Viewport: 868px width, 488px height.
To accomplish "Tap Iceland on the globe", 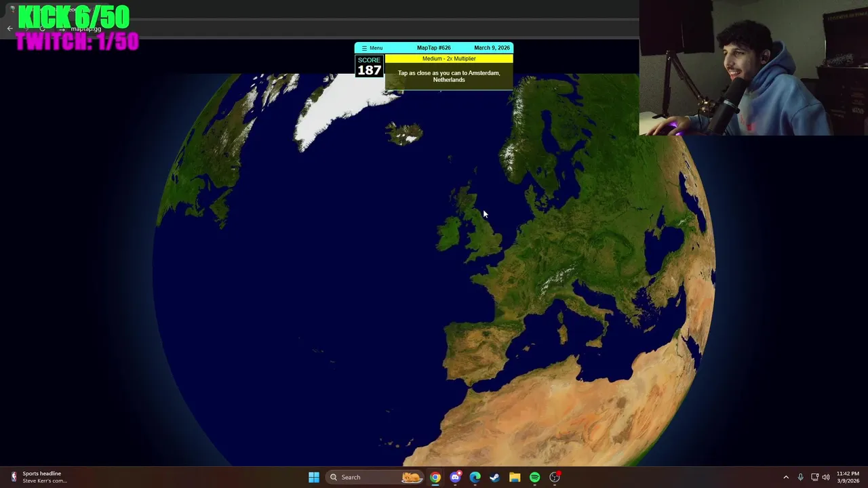I will [405, 132].
